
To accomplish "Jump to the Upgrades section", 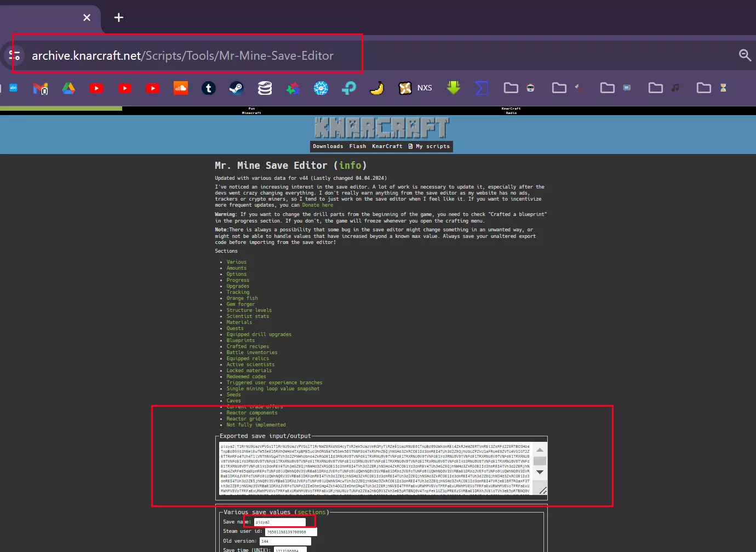I will point(238,286).
